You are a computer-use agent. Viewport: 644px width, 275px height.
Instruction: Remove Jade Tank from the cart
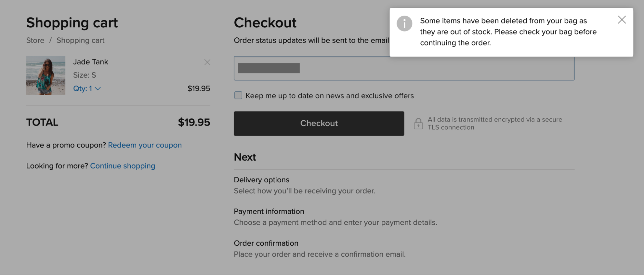pos(207,62)
